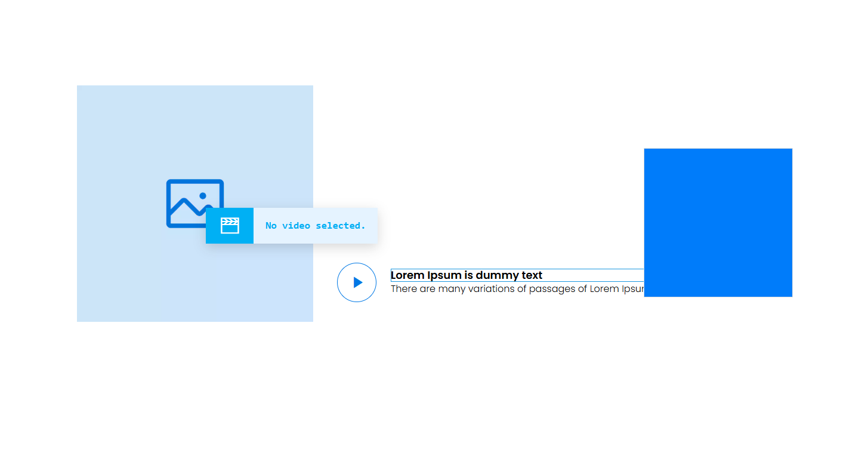Click the word 'video' in the status message
Screen dimensions: 868x452
(296, 226)
